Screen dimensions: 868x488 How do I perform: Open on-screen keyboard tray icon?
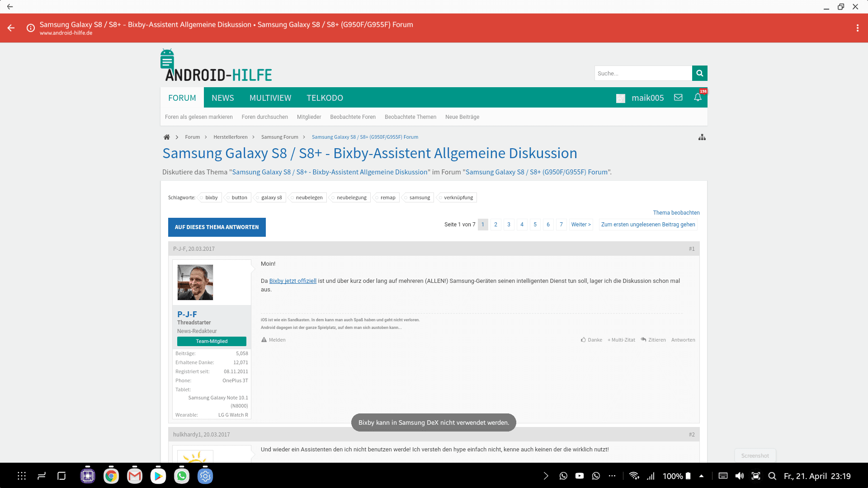click(x=723, y=476)
